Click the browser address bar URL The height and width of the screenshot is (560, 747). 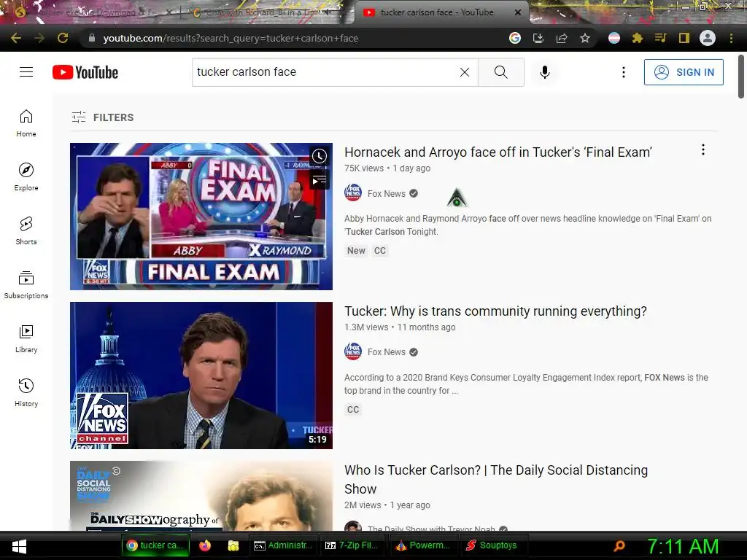pyautogui.click(x=231, y=38)
